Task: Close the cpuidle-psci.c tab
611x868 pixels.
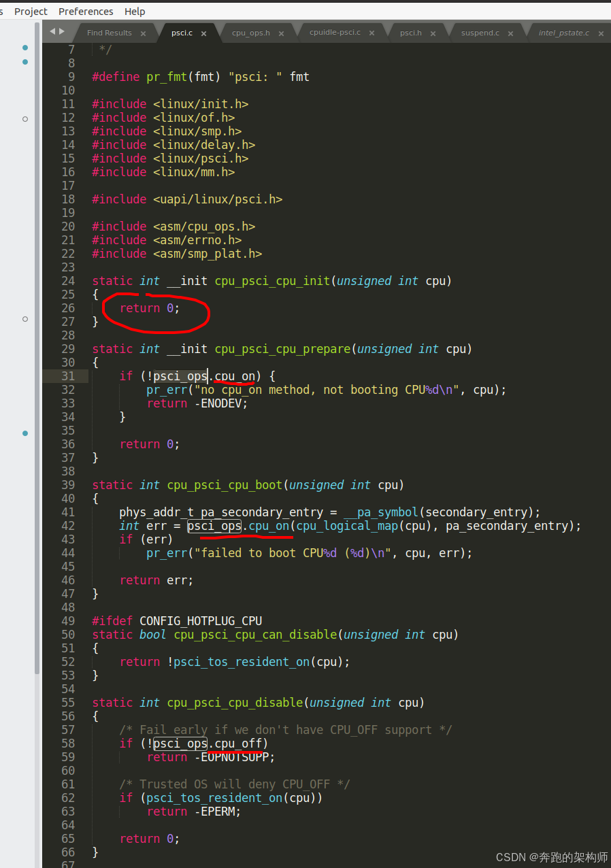Action: (x=372, y=33)
